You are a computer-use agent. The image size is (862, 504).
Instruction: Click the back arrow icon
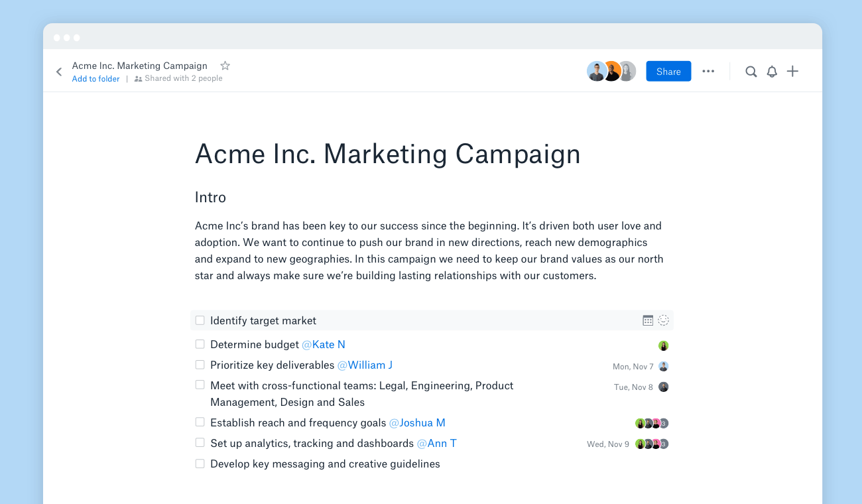pyautogui.click(x=59, y=72)
